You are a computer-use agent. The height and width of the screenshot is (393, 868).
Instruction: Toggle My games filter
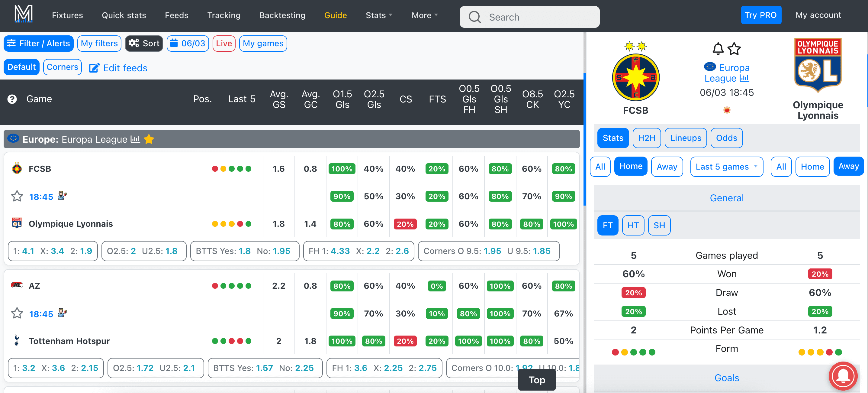click(x=263, y=44)
